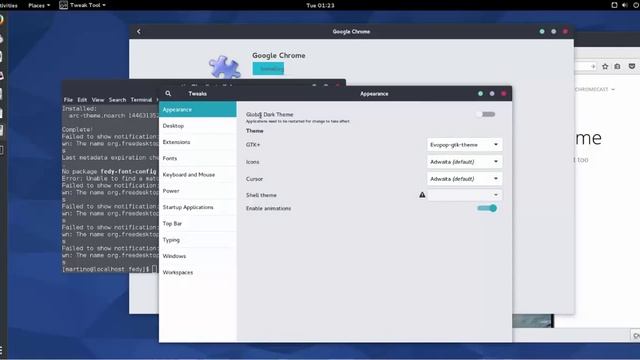Click the "Google Chrome" heading in Software window
This screenshot has height=360, width=640.
[x=279, y=55]
